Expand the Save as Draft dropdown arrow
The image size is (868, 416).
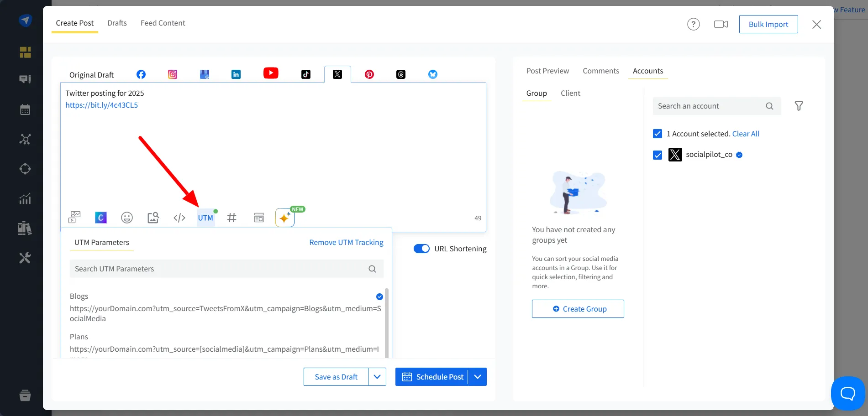pyautogui.click(x=377, y=377)
